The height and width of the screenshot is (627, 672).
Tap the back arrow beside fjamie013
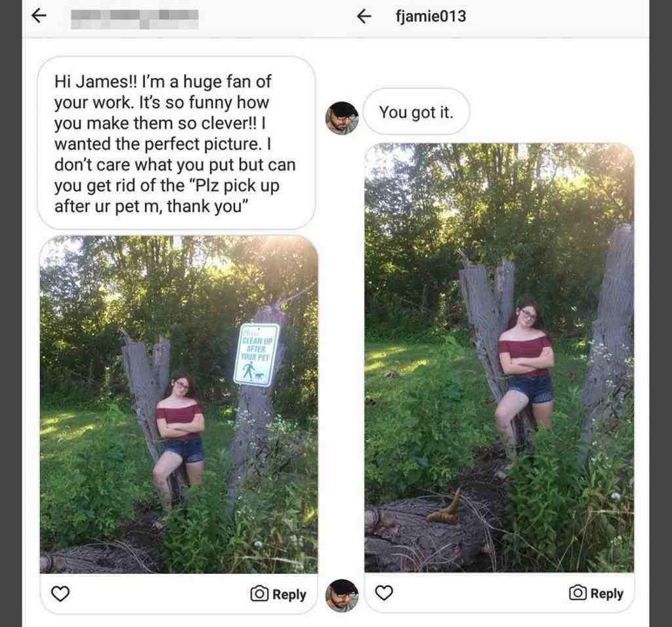click(364, 16)
